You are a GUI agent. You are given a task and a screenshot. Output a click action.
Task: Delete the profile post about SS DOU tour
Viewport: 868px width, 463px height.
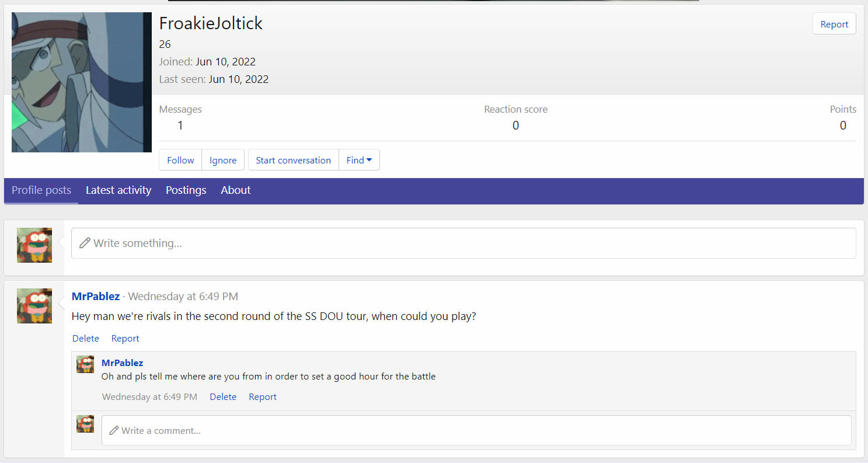[x=86, y=339]
